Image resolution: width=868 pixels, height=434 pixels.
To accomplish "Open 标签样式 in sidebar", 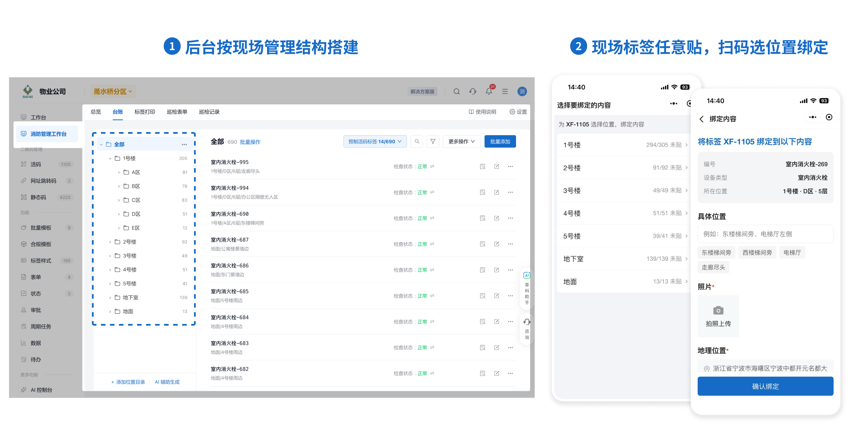I will coord(47,260).
